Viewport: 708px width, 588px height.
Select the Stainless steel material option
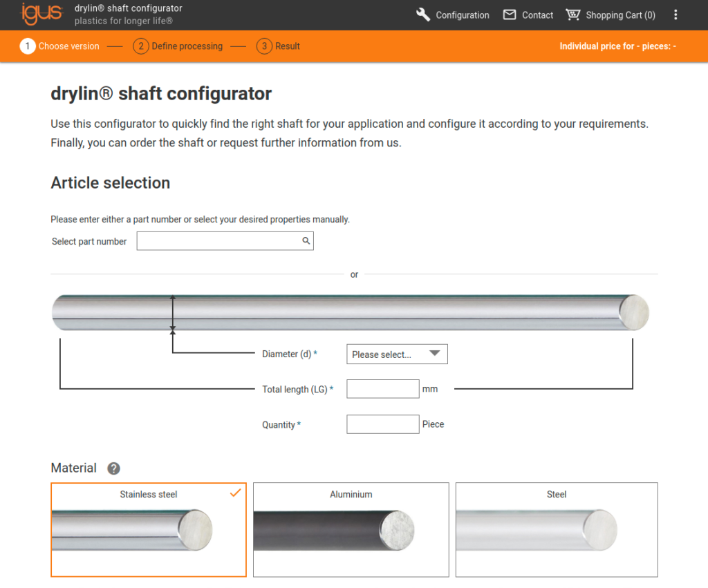click(x=149, y=529)
